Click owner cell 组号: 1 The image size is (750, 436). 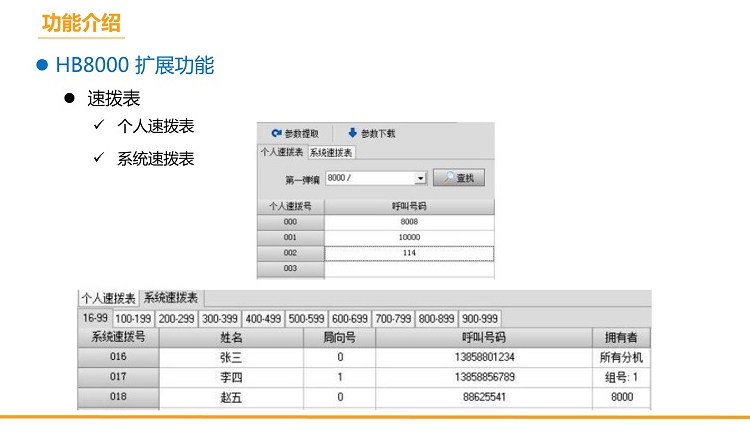(621, 377)
